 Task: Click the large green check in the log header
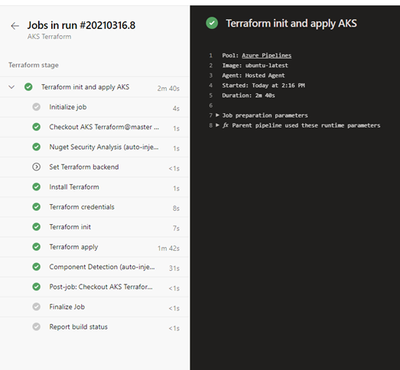coord(212,23)
